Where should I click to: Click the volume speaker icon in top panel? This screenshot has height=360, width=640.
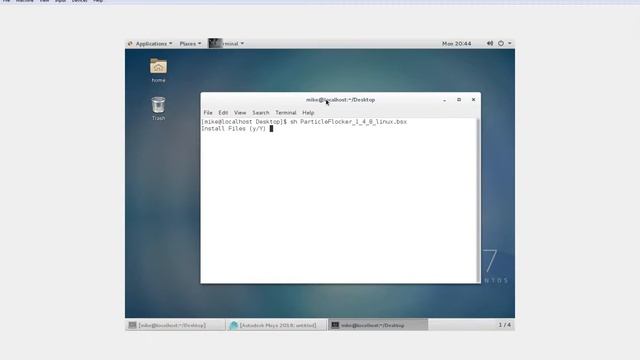(x=490, y=43)
